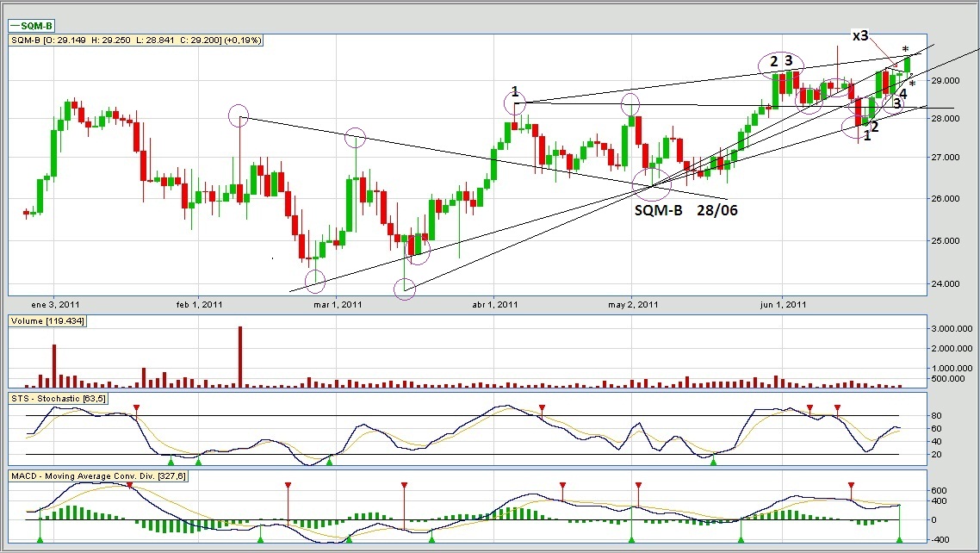
Task: Click the SQM-B legend label
Action: pyautogui.click(x=31, y=26)
